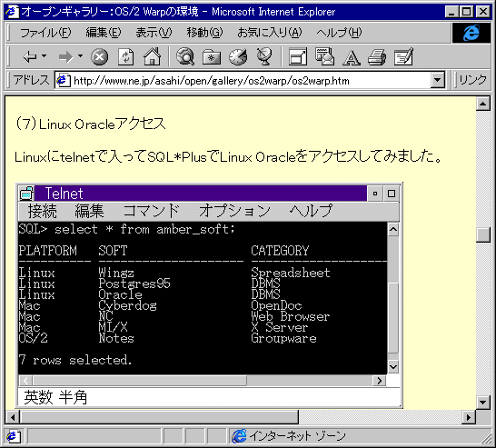Click the page's horizontal scrollbar right arrow

tap(469, 417)
